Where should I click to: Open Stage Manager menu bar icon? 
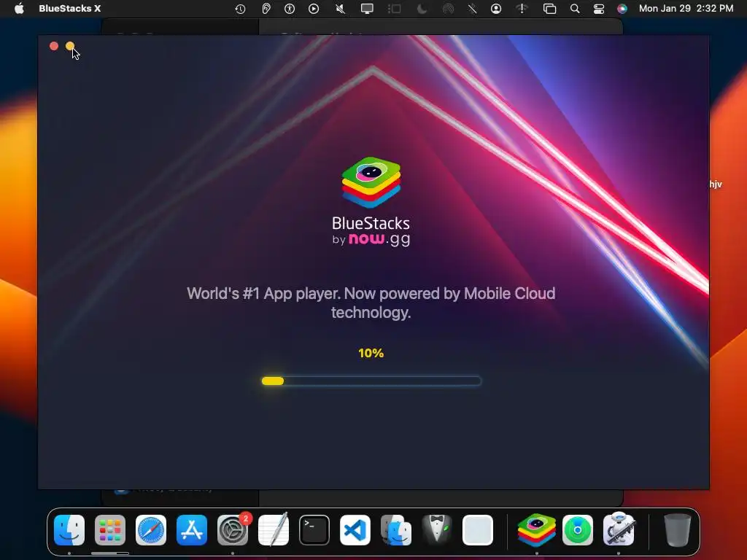click(395, 9)
